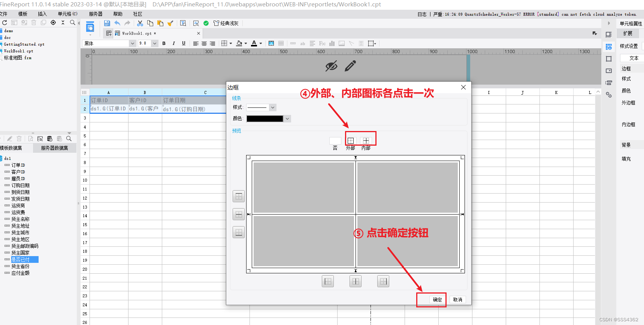
Task: Open the 服务器 menu
Action: (96, 14)
